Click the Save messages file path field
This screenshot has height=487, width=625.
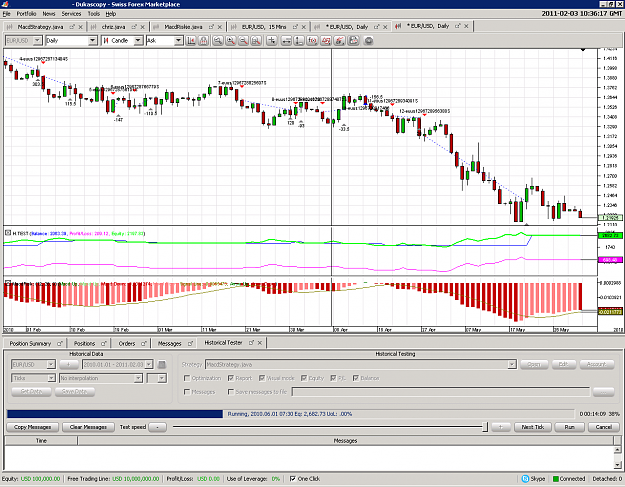pos(441,392)
